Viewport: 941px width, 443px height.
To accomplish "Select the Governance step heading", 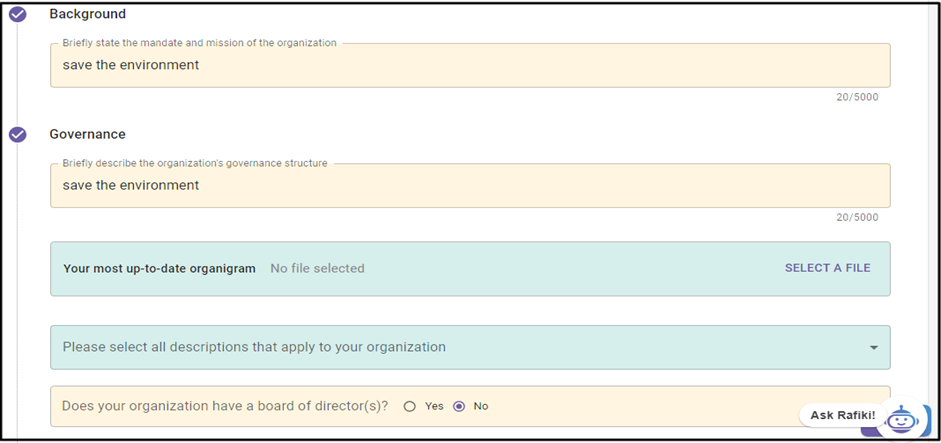I will tap(88, 134).
